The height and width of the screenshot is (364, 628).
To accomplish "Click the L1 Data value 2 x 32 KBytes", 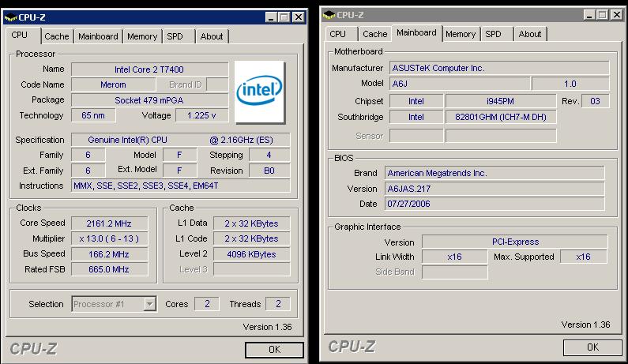I will tap(251, 223).
